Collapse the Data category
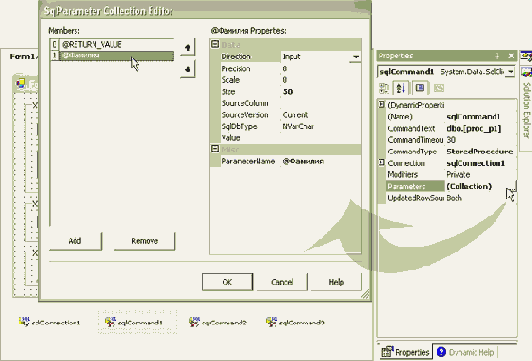The height and width of the screenshot is (361, 532). tap(215, 44)
